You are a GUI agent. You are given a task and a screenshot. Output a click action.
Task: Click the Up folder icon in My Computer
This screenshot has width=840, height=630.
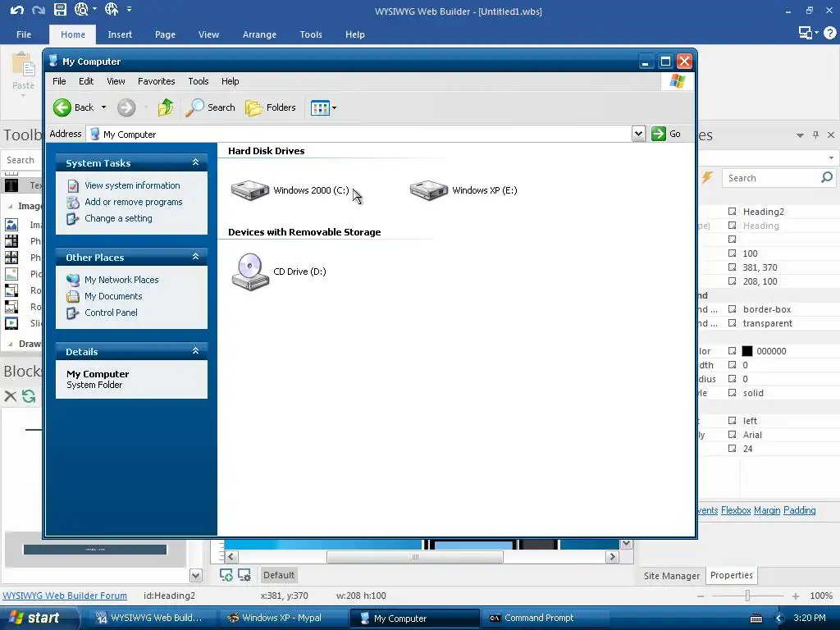pyautogui.click(x=165, y=107)
